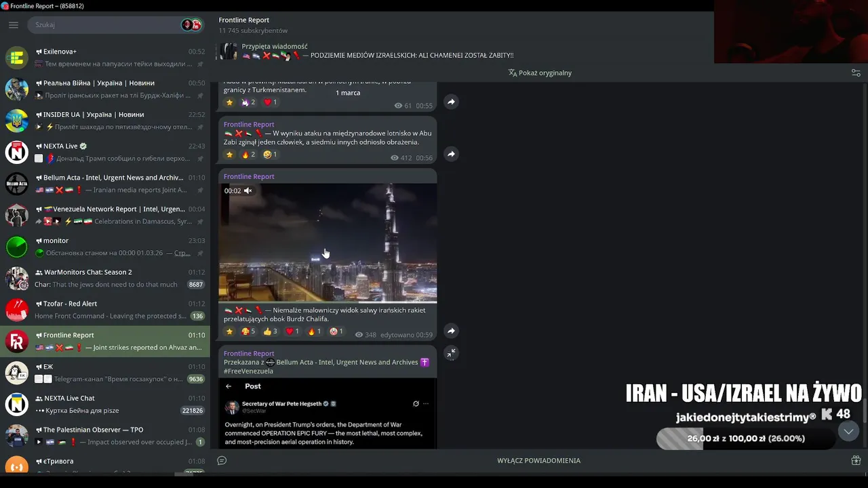Open the comments bubble icon at bottom left
The height and width of the screenshot is (488, 868).
222,461
